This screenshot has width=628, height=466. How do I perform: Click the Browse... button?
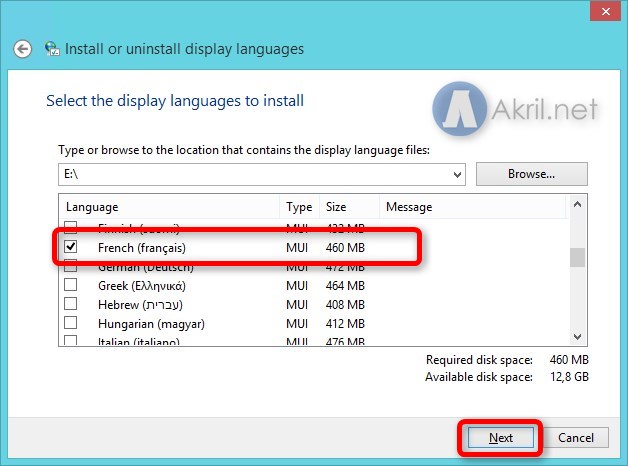[531, 174]
